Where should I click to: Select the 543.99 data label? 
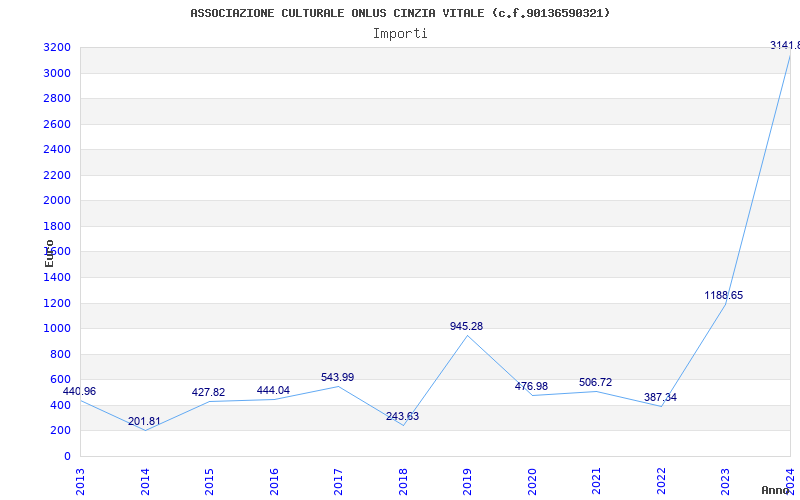337,378
